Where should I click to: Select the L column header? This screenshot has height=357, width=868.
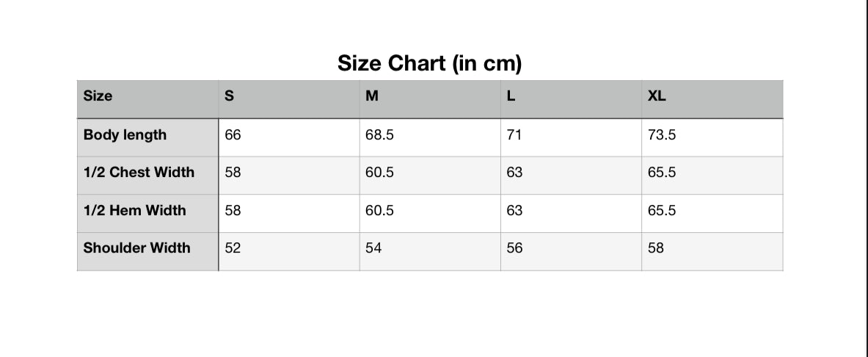pyautogui.click(x=572, y=99)
